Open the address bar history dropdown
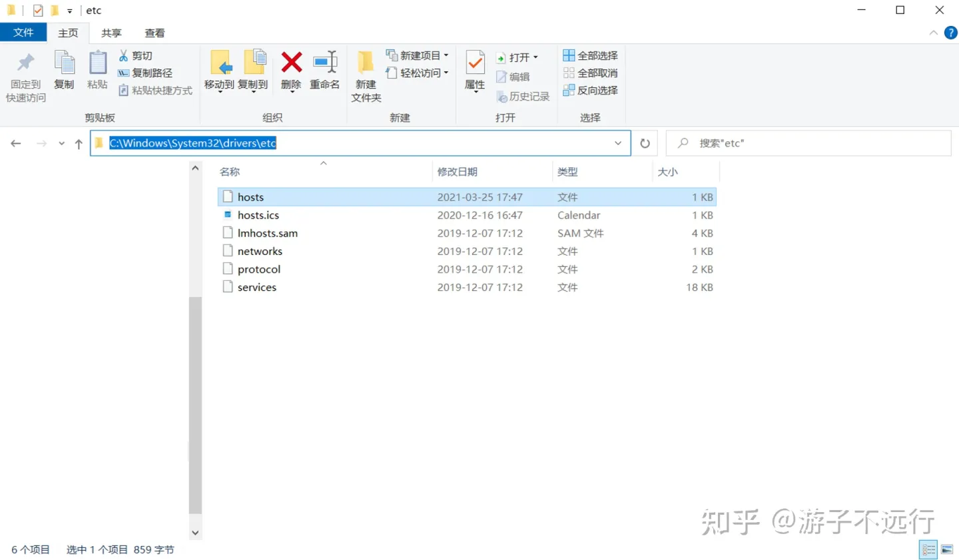959x560 pixels. pos(618,143)
